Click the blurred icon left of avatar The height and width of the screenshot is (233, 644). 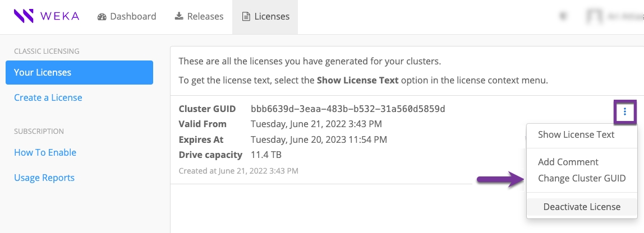coord(563,16)
